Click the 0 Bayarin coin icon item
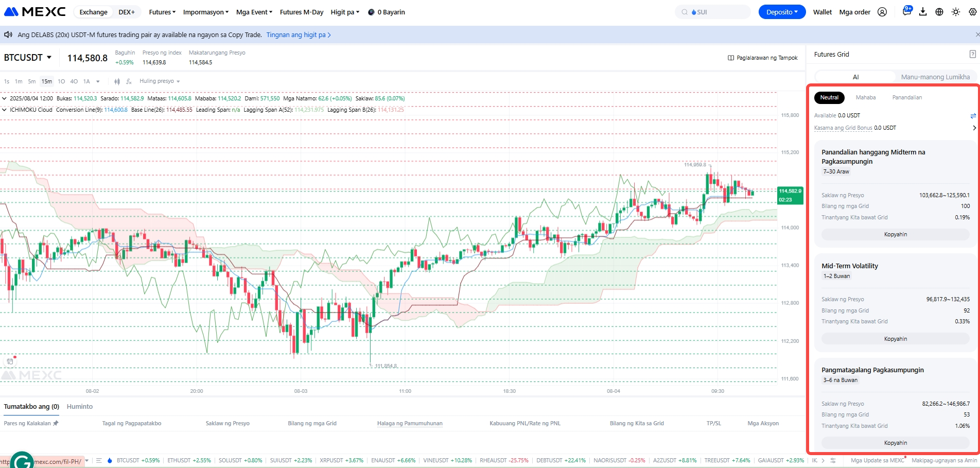The width and height of the screenshot is (980, 468). click(387, 12)
